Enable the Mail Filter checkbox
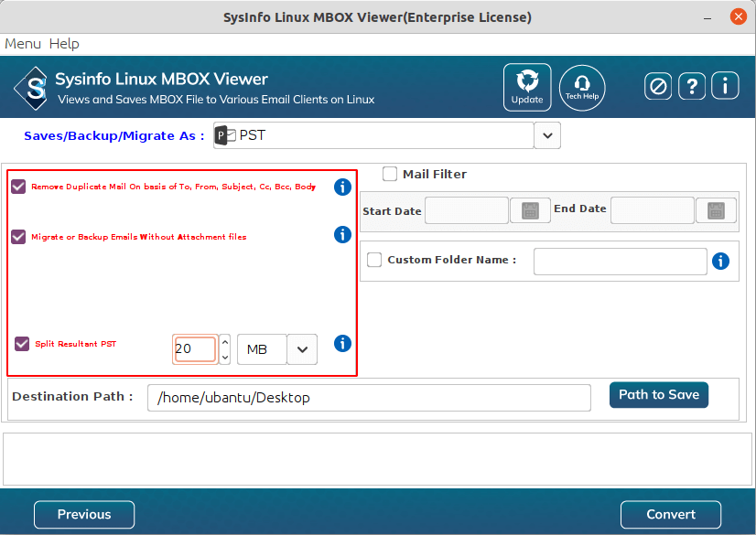The height and width of the screenshot is (535, 756). [390, 174]
